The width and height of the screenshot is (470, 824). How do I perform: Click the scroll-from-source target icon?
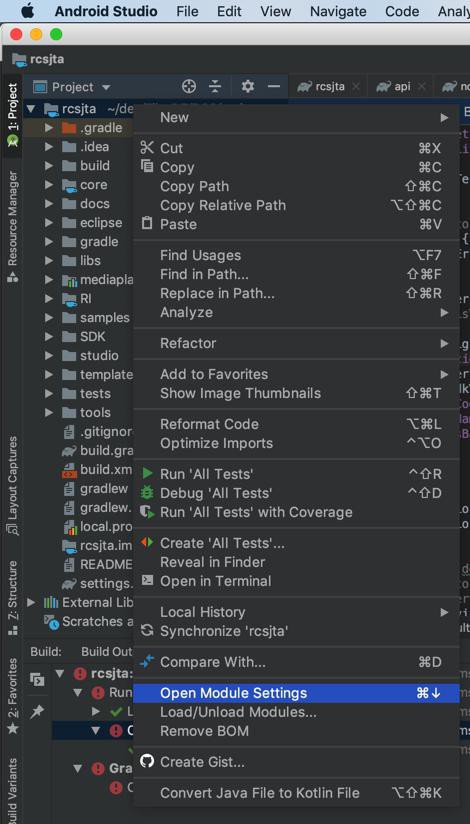[x=189, y=87]
